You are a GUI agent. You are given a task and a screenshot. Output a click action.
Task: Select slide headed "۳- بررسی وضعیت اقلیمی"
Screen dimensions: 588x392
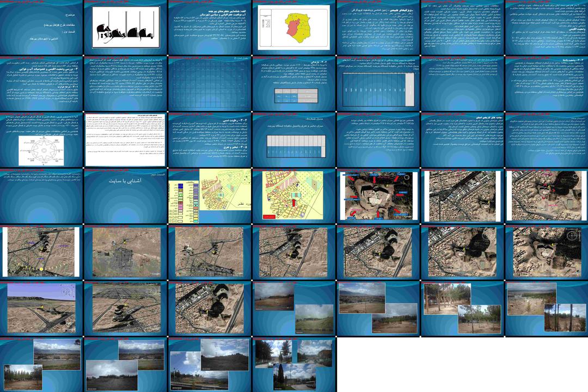[41, 84]
